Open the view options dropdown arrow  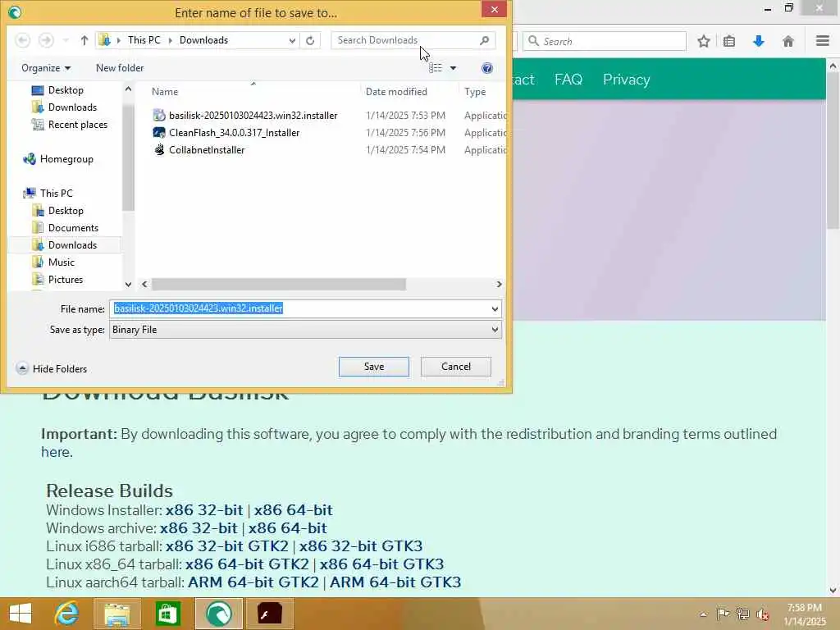coord(453,68)
